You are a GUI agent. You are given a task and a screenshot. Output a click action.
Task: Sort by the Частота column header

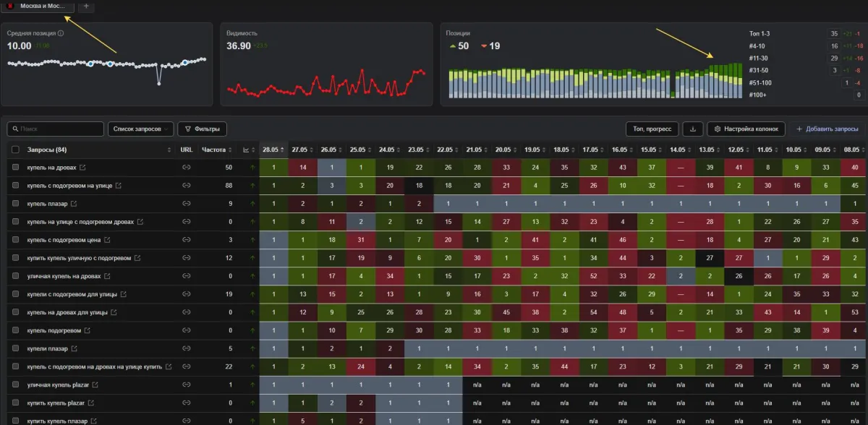[213, 150]
